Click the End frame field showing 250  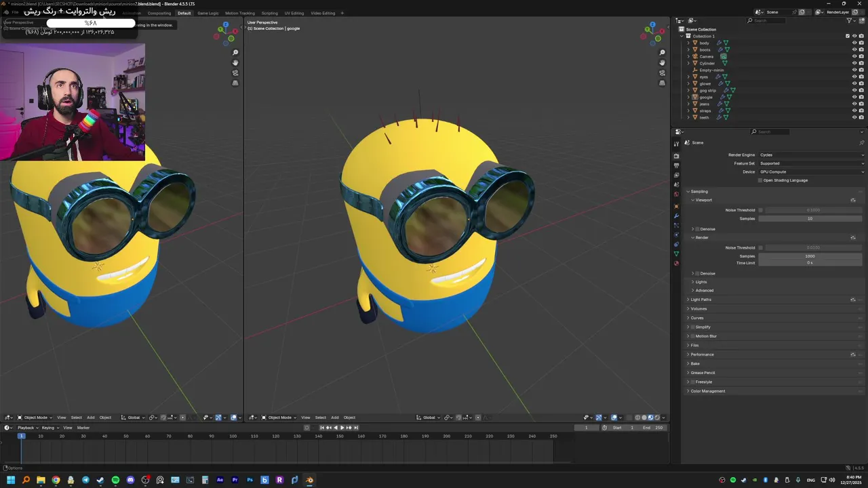click(653, 428)
